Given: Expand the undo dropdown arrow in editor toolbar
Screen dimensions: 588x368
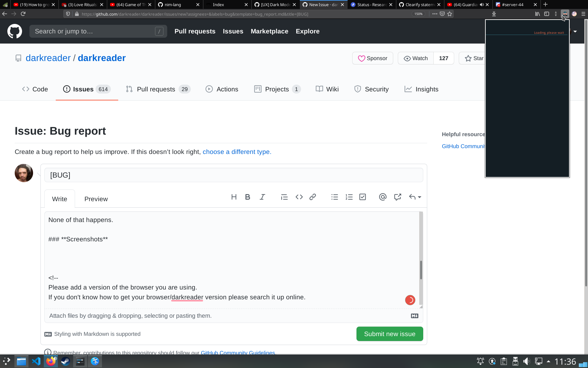Looking at the screenshot, I should (420, 197).
